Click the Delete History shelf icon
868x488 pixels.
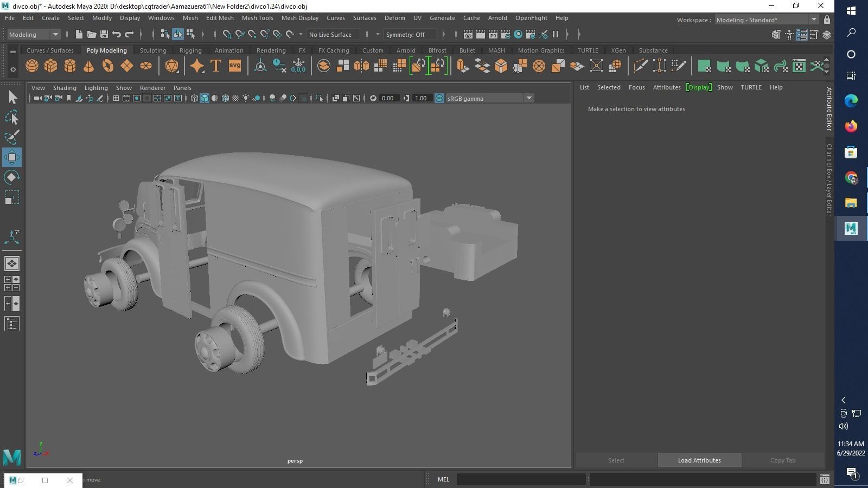[x=279, y=66]
